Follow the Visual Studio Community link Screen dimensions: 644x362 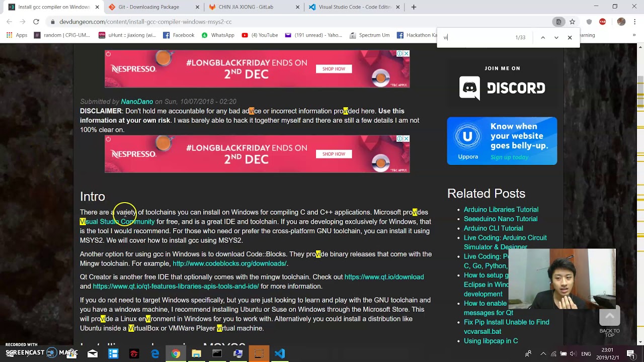117,222
